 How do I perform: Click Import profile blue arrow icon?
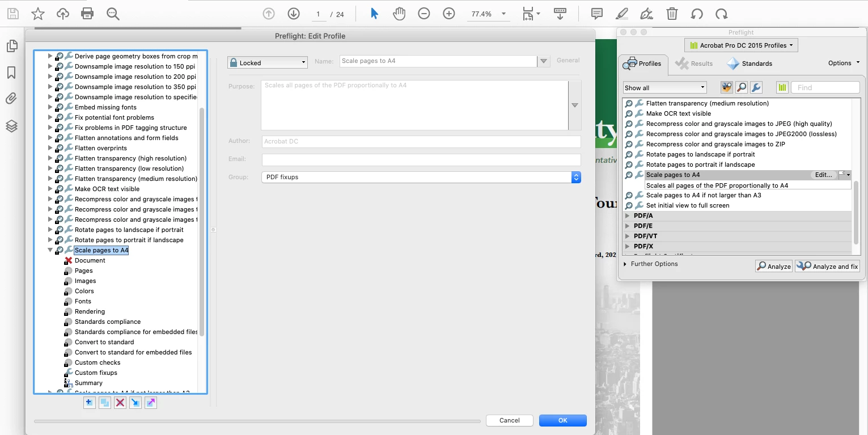135,403
